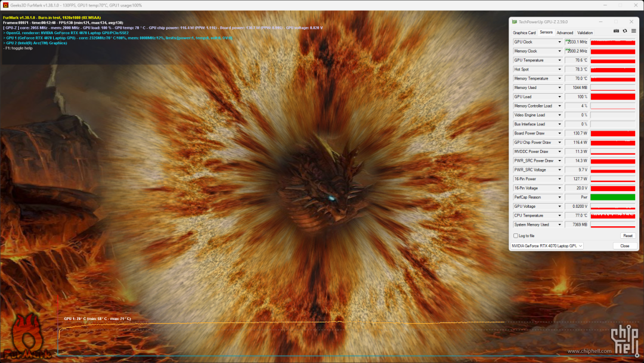Screen dimensions: 644x363
Task: Open the GPU Load sensor dropdown
Action: pyautogui.click(x=559, y=97)
